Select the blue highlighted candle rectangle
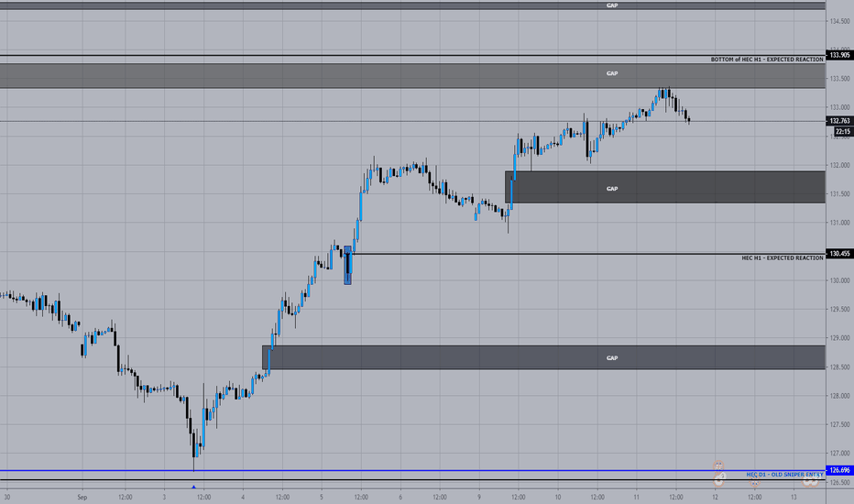This screenshot has height=504, width=854. coord(347,266)
